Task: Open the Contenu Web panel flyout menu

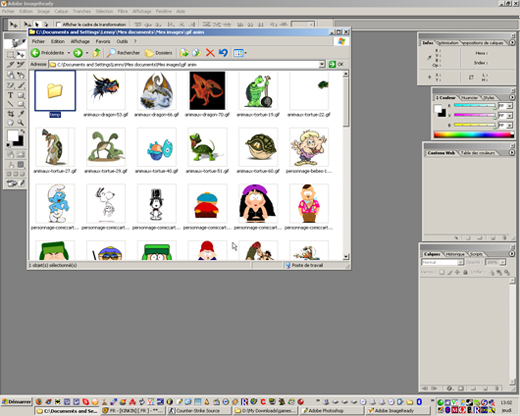Action: pos(512,153)
